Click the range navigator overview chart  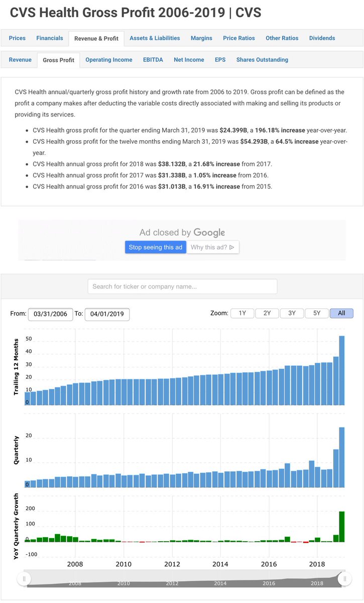pyautogui.click(x=184, y=579)
